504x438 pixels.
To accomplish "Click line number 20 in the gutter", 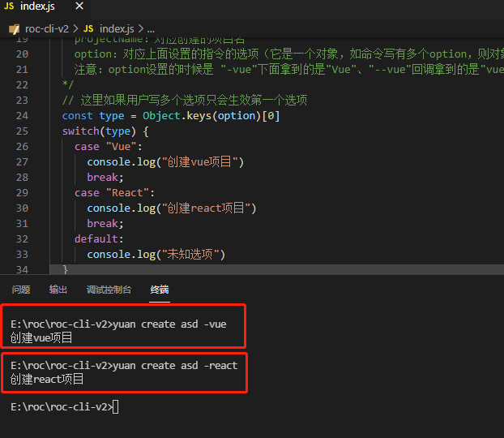I will pyautogui.click(x=22, y=54).
